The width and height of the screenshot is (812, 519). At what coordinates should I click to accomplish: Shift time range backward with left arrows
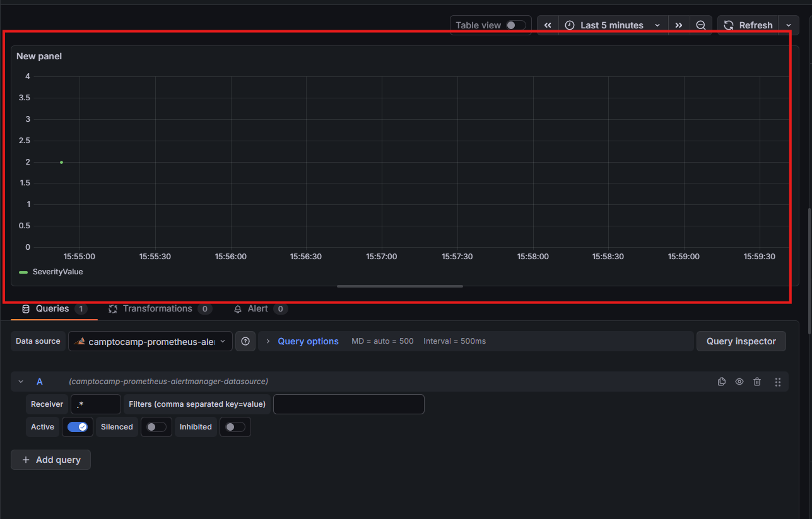pyautogui.click(x=548, y=25)
